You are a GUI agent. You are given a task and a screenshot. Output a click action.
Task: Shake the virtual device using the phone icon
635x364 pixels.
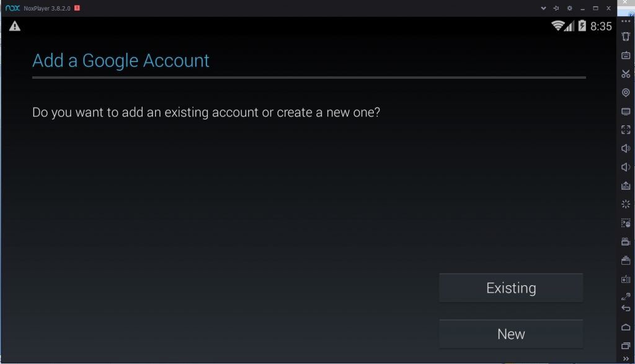click(625, 36)
